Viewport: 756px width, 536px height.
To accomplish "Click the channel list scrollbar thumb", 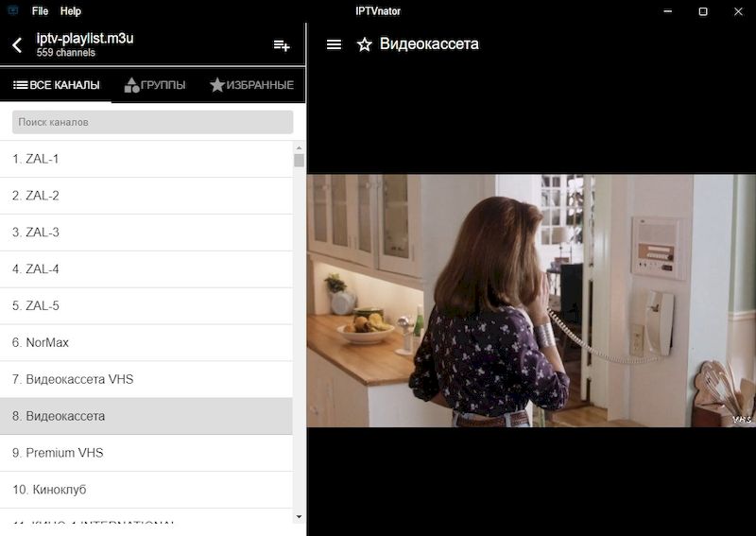I will click(x=299, y=160).
